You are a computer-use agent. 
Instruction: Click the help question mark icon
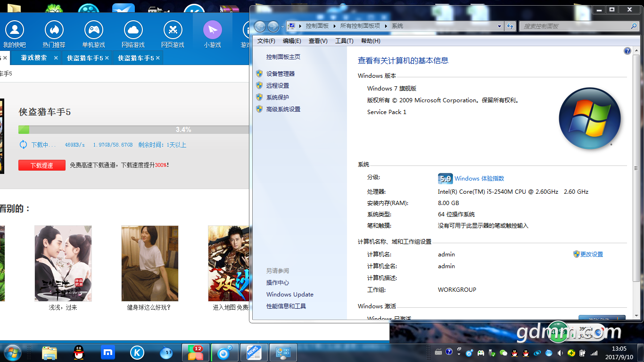click(627, 51)
